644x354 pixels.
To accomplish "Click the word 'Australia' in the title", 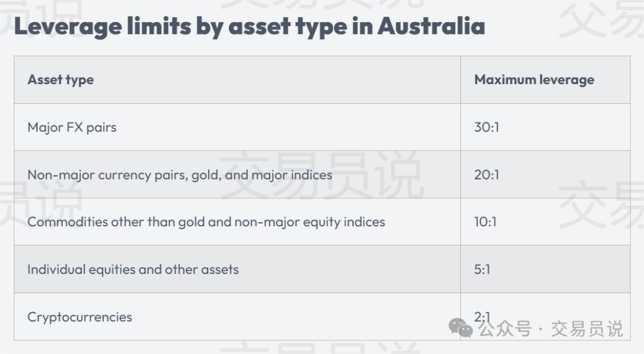I will point(431,26).
